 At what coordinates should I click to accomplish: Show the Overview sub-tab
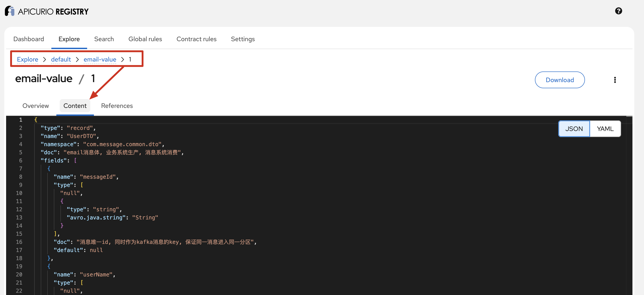(36, 106)
